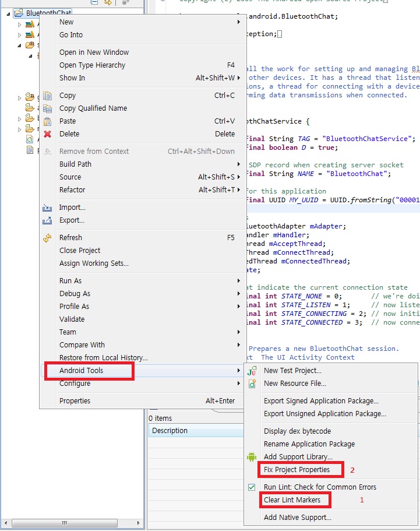
Task: Click the "BluetoothChatService" string in code
Action: (x=366, y=139)
